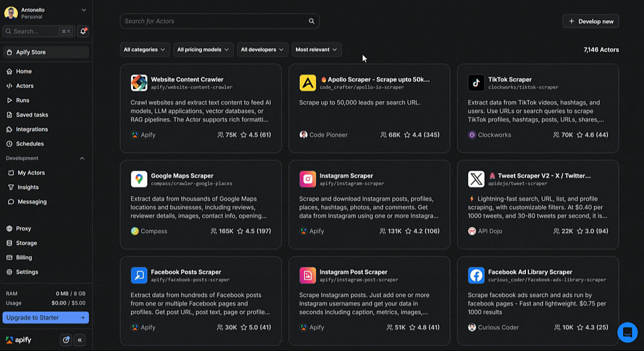The image size is (644, 351).
Task: Click the Tweet Scraper V2 X icon
Action: coord(476,179)
